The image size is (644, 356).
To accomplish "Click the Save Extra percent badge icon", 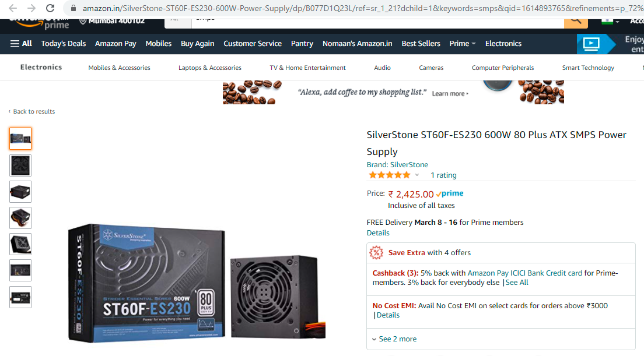I will click(376, 253).
